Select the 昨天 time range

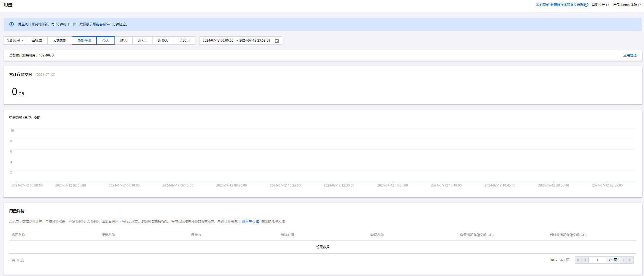124,40
